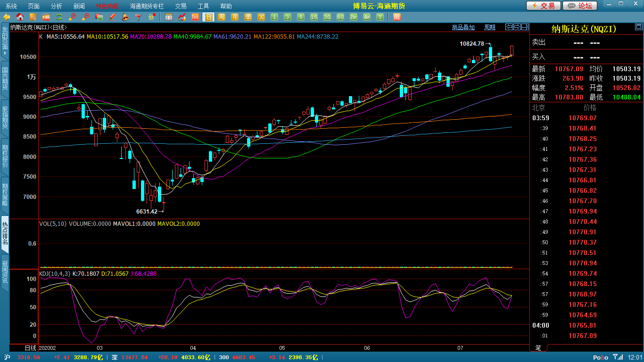The image size is (644, 362).
Task: Click the 日线 label at chart bottom
Action: (30, 348)
